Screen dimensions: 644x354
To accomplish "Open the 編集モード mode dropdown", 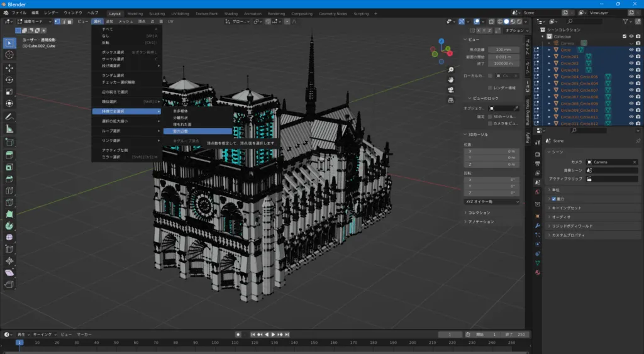I will click(35, 21).
